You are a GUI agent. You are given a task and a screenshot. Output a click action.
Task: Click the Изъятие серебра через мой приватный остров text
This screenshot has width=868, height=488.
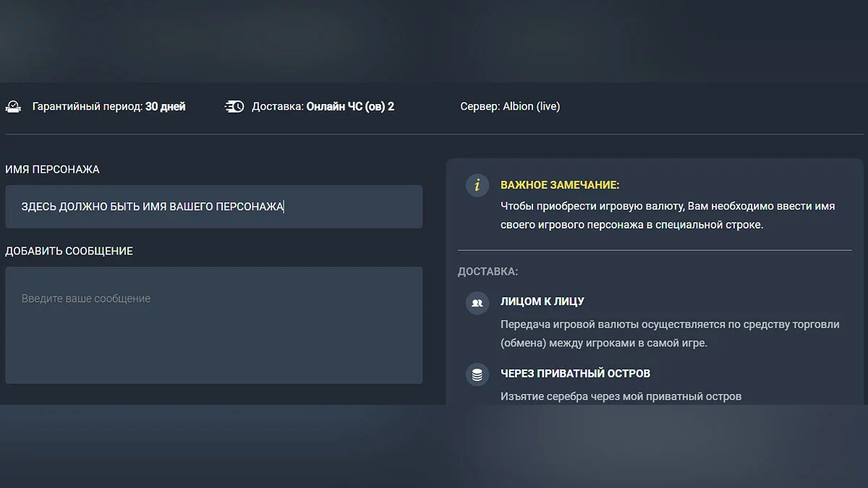(621, 396)
